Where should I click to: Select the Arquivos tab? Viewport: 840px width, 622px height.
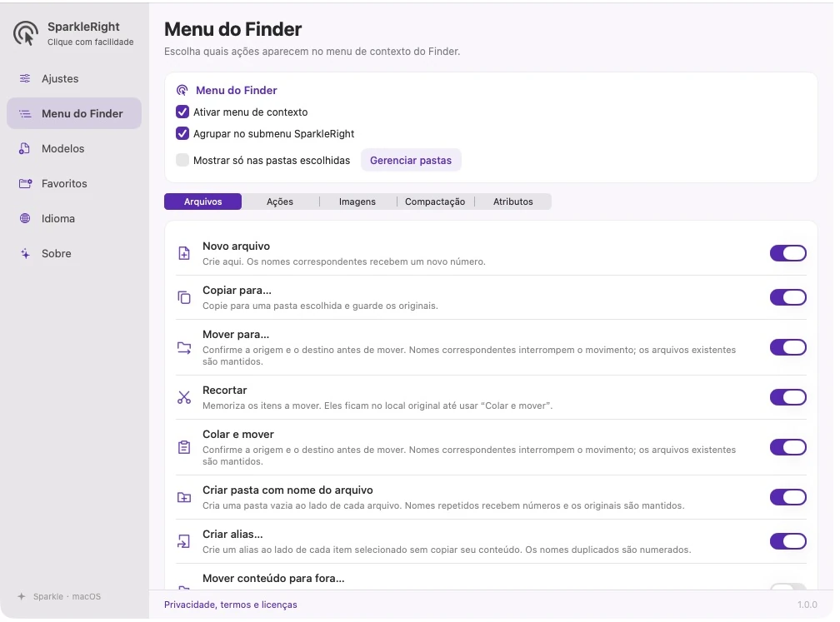tap(203, 202)
